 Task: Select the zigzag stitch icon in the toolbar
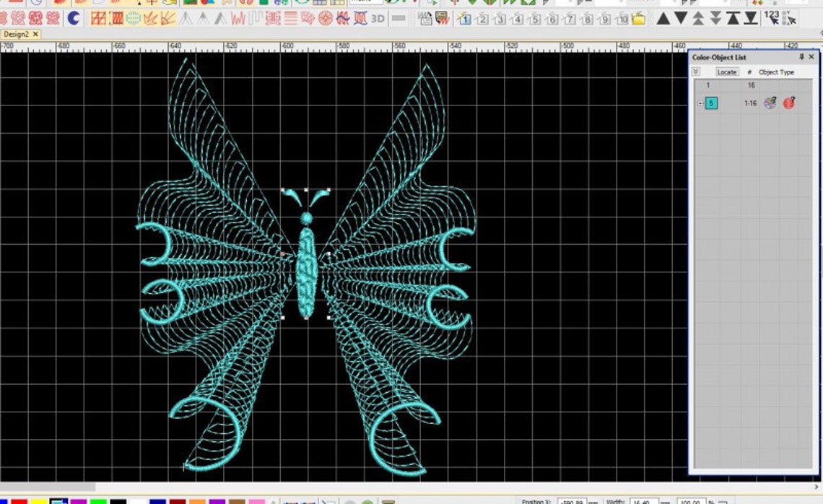pos(238,19)
